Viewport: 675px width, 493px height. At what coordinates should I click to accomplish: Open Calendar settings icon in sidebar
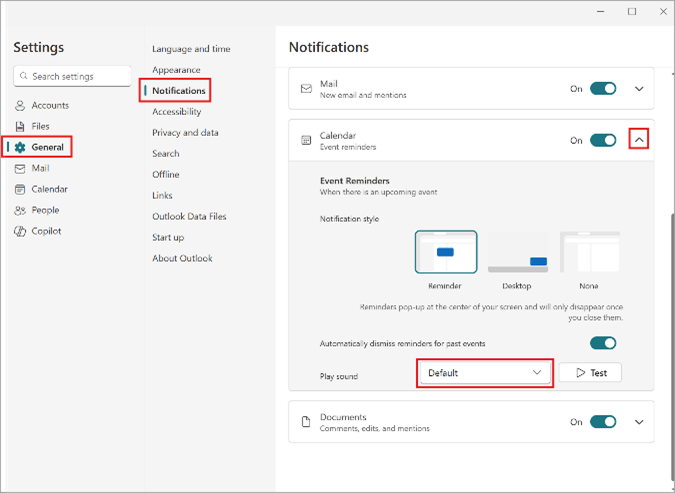20,189
